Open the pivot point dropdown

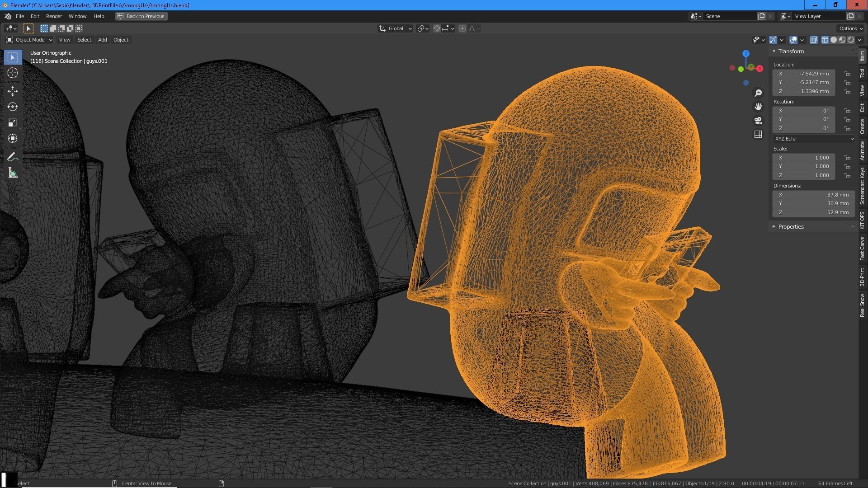click(423, 28)
